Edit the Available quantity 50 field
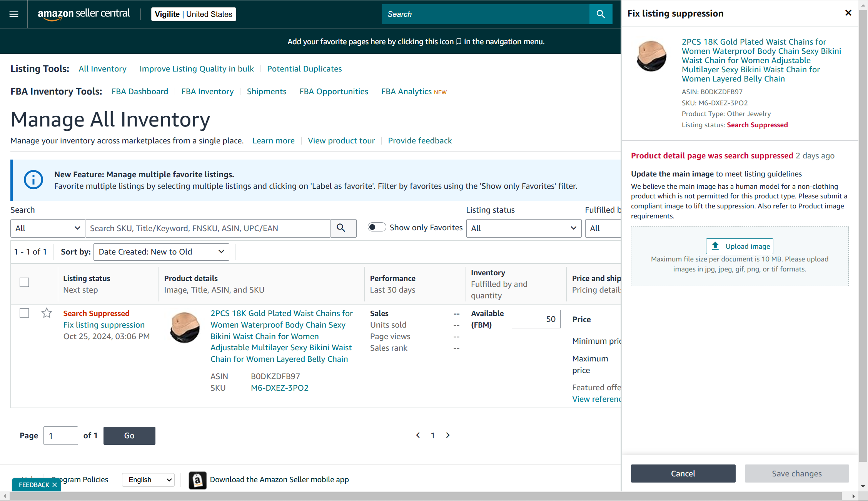 (x=536, y=319)
